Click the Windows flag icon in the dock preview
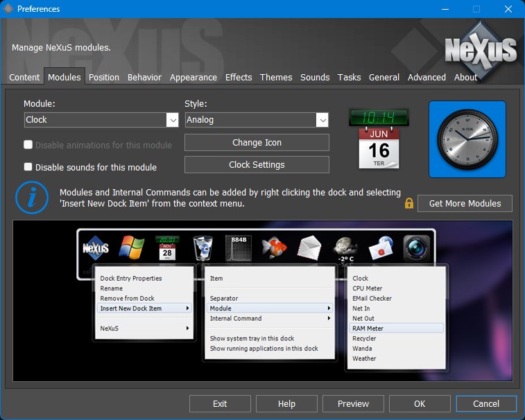Screen dimensions: 525x420 [132, 247]
